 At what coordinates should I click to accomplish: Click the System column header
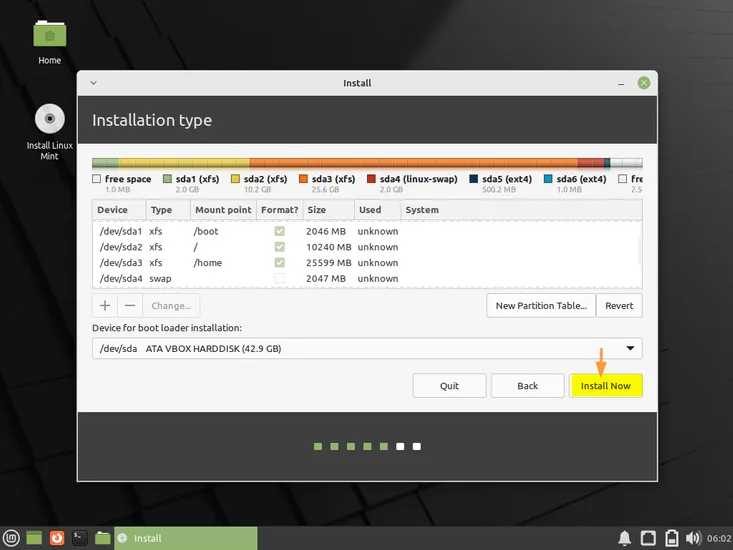[x=521, y=210]
